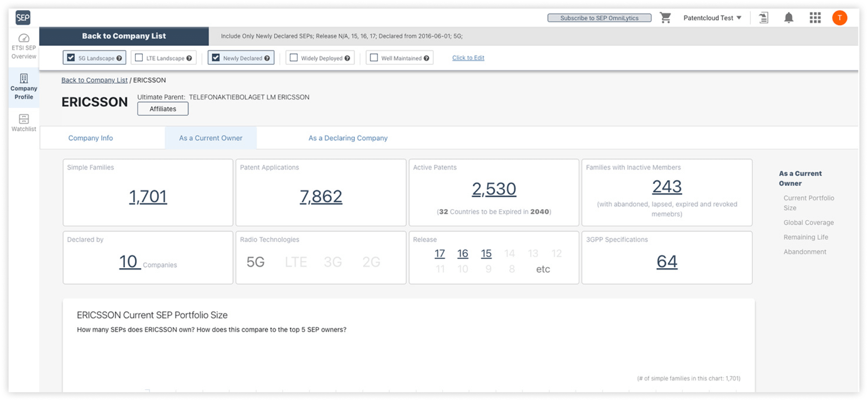
Task: Jump to Remaining Life section
Action: [806, 237]
